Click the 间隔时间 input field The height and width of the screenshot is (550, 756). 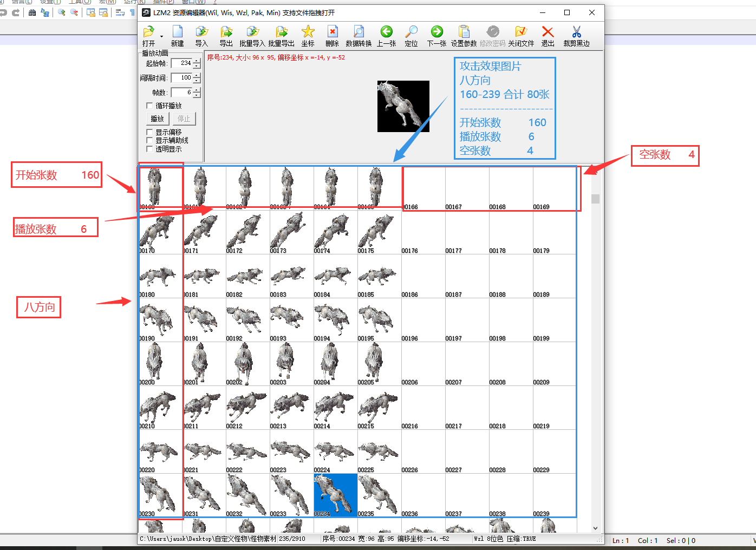click(x=181, y=78)
